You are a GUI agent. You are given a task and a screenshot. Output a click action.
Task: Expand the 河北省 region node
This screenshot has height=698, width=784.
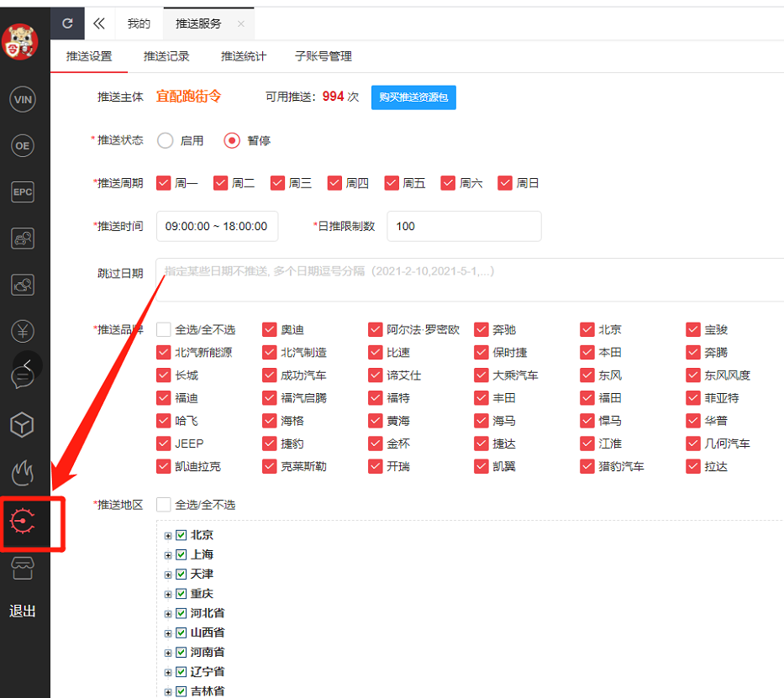pos(168,614)
